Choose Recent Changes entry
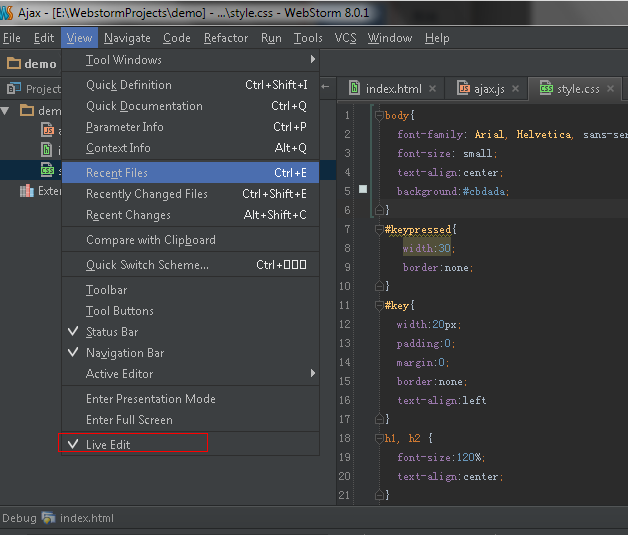Image resolution: width=628 pixels, height=535 pixels. (191, 215)
